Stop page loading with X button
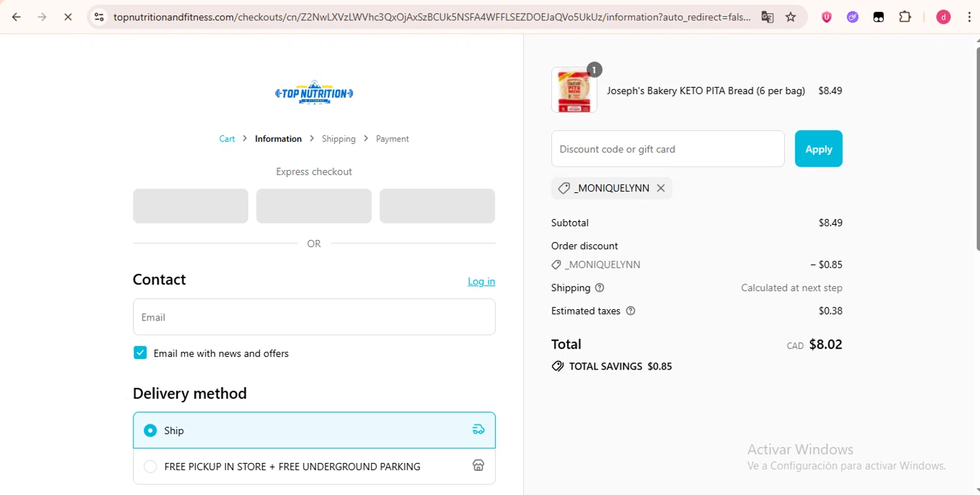980x495 pixels. click(68, 17)
